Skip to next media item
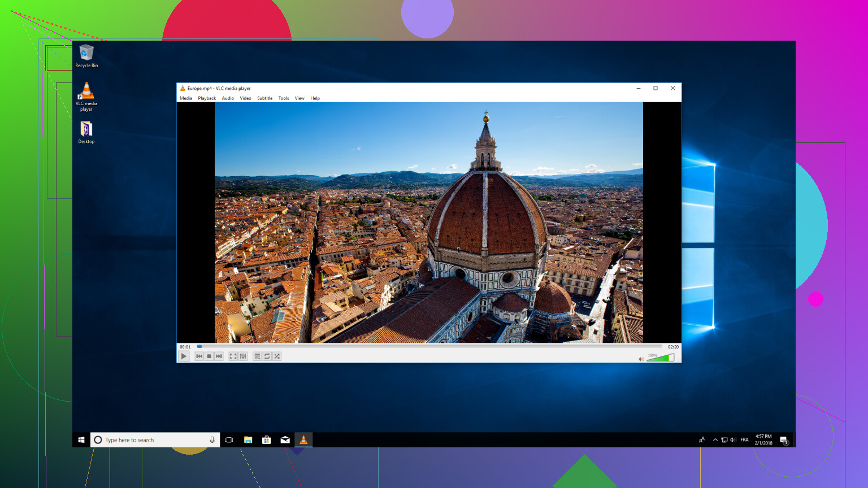This screenshot has height=488, width=868. (219, 356)
